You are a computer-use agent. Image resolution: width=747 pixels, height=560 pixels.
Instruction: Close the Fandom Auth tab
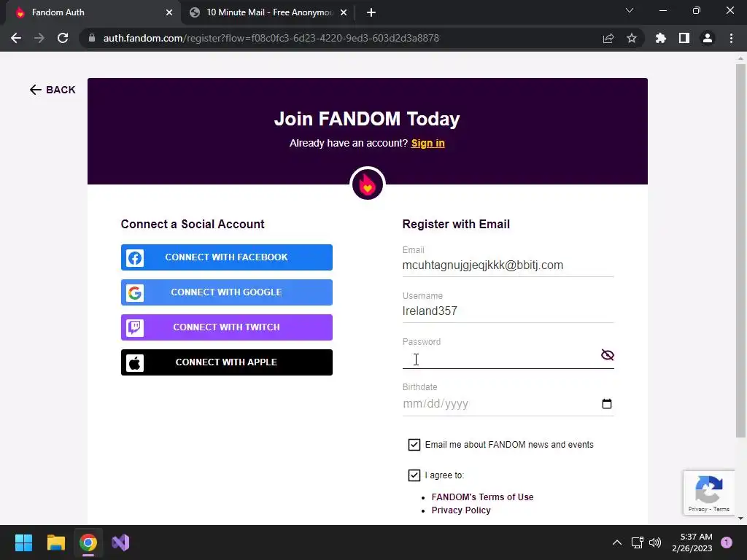(169, 13)
